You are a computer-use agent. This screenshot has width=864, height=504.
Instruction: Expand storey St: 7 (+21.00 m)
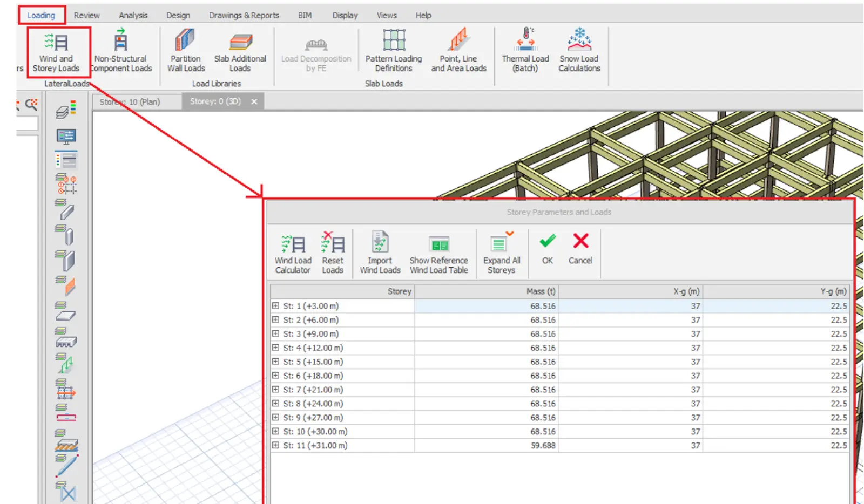276,390
